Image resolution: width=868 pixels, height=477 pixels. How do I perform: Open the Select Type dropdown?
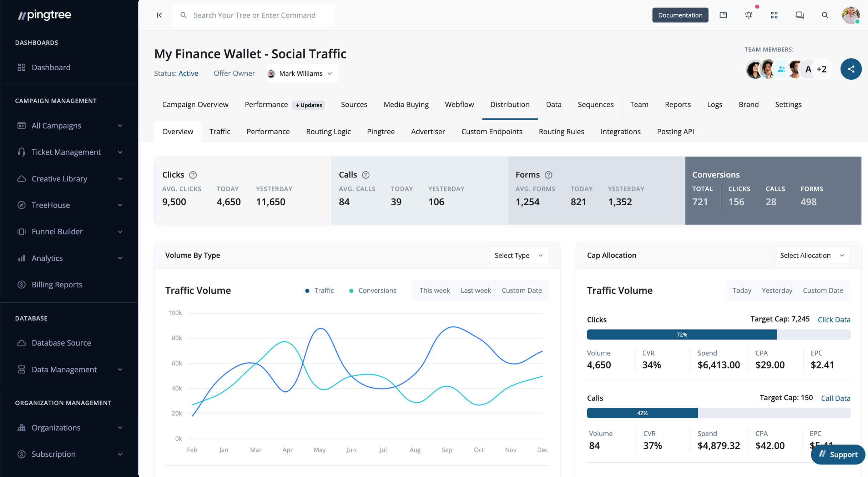[x=519, y=255]
